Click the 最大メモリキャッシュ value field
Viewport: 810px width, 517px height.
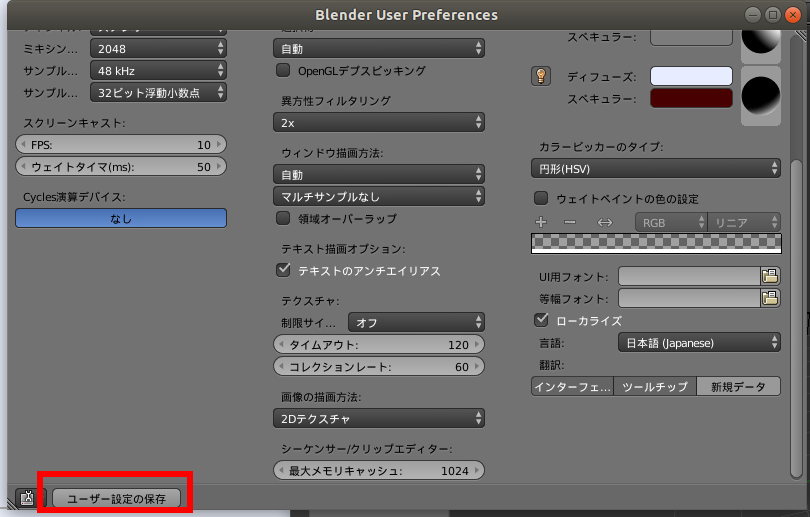coord(379,471)
